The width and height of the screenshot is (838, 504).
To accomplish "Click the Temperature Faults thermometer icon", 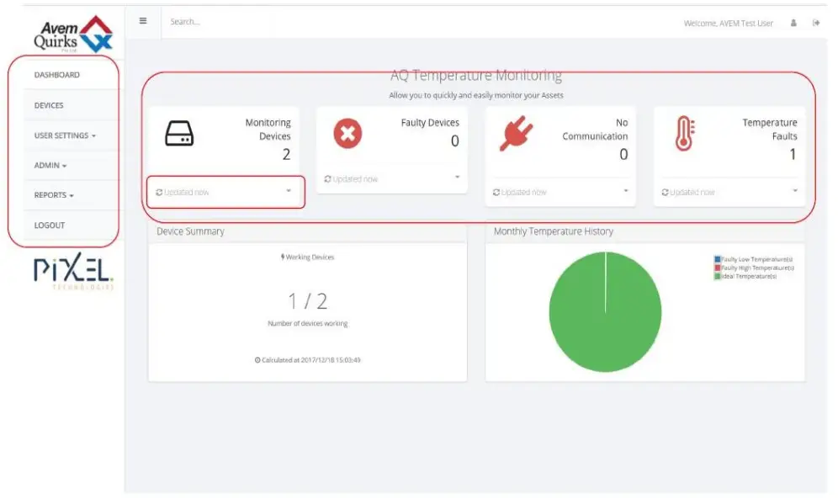I will coord(686,133).
